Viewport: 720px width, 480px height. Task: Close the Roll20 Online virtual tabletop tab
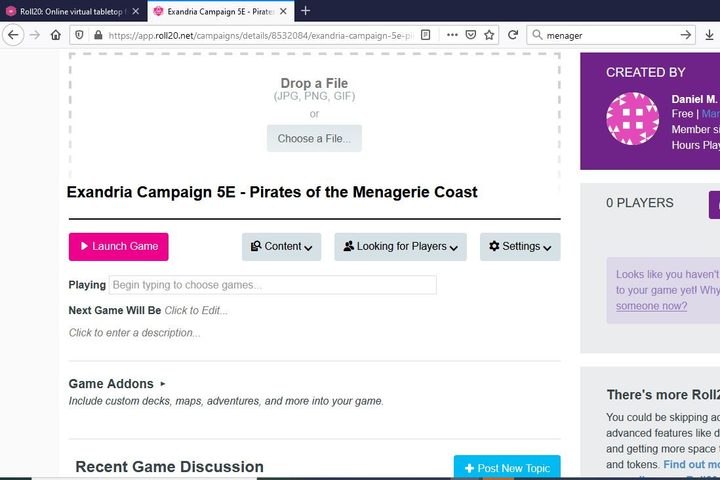coord(136,11)
